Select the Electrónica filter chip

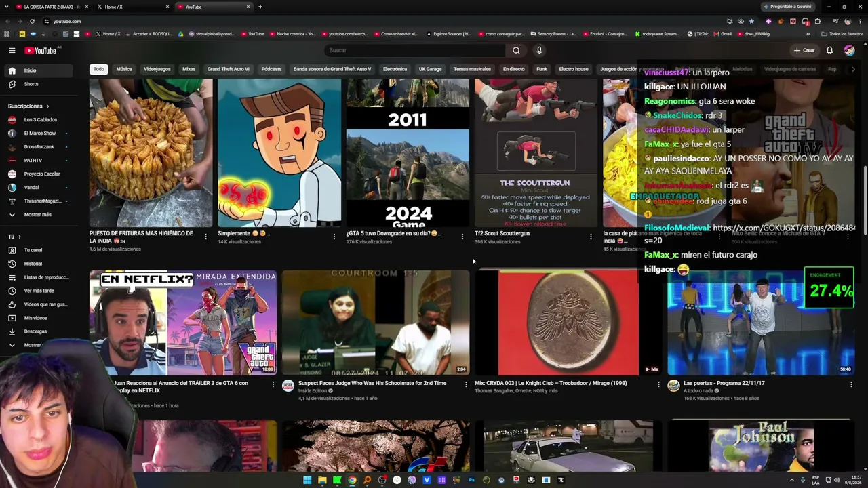click(395, 69)
